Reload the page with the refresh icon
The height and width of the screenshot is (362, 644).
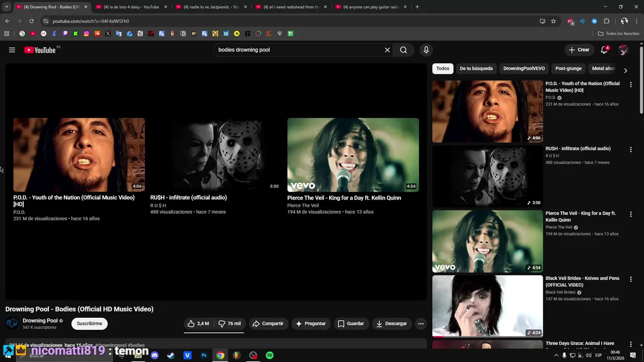(x=31, y=21)
